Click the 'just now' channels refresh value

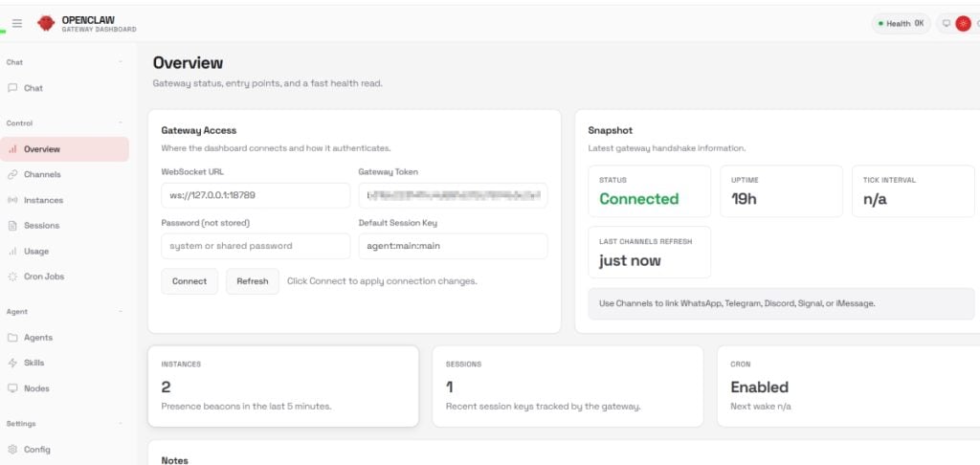point(630,260)
